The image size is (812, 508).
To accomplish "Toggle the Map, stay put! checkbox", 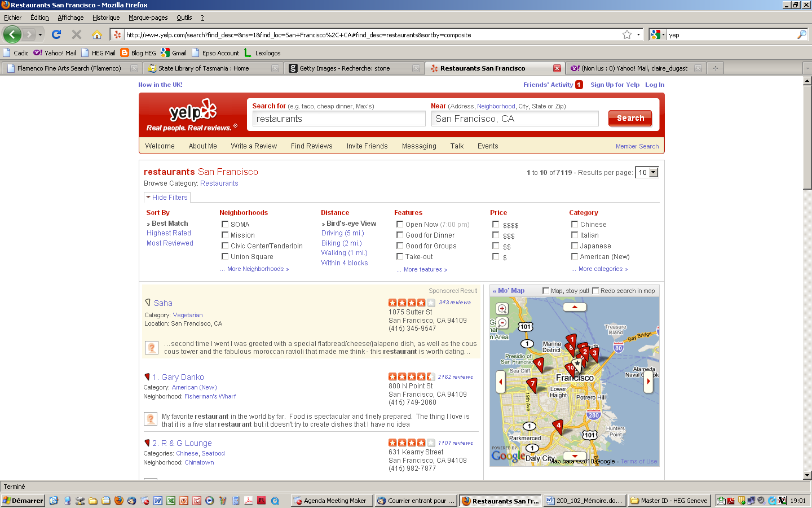I will 545,291.
